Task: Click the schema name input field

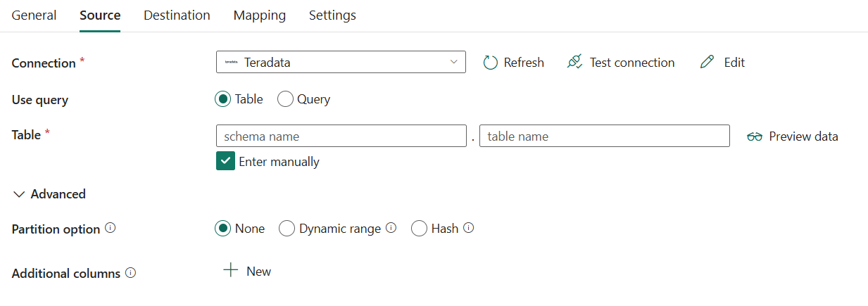Action: (341, 136)
